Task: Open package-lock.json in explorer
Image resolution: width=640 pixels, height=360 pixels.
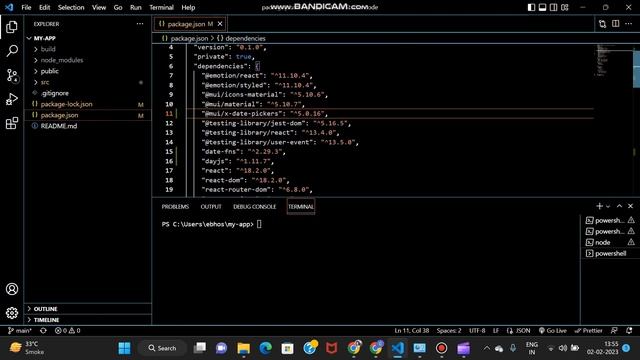Action: point(67,104)
